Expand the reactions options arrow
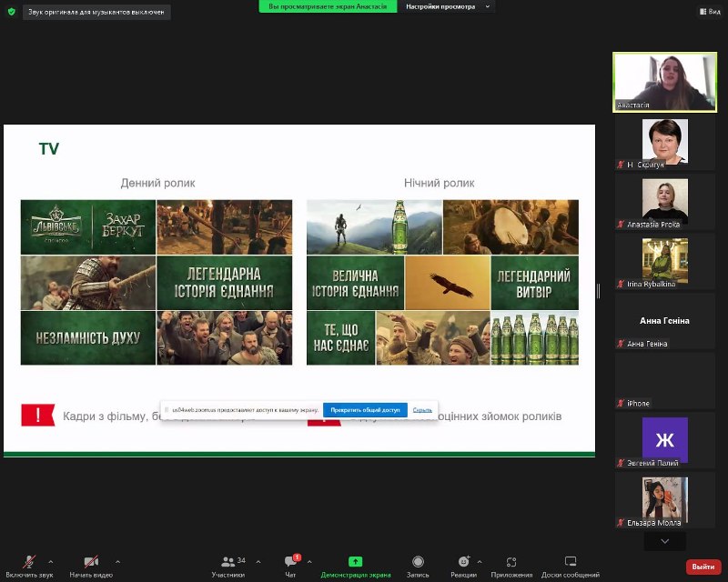This screenshot has width=728, height=582. (x=480, y=562)
